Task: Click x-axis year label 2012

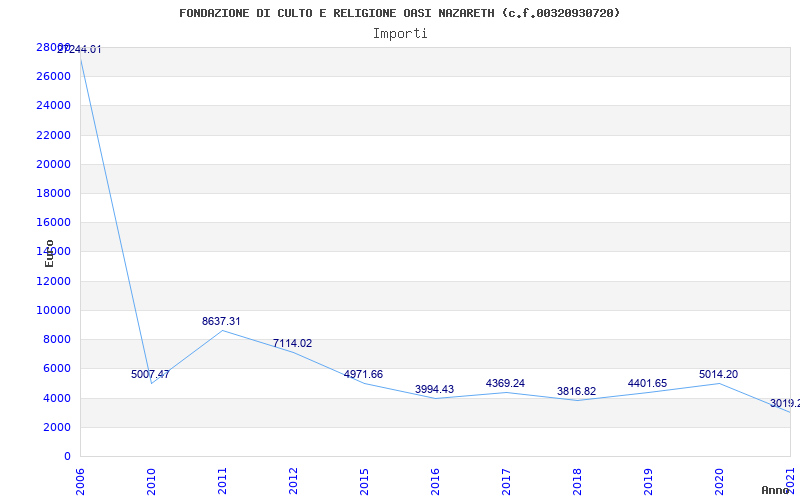Action: [293, 482]
